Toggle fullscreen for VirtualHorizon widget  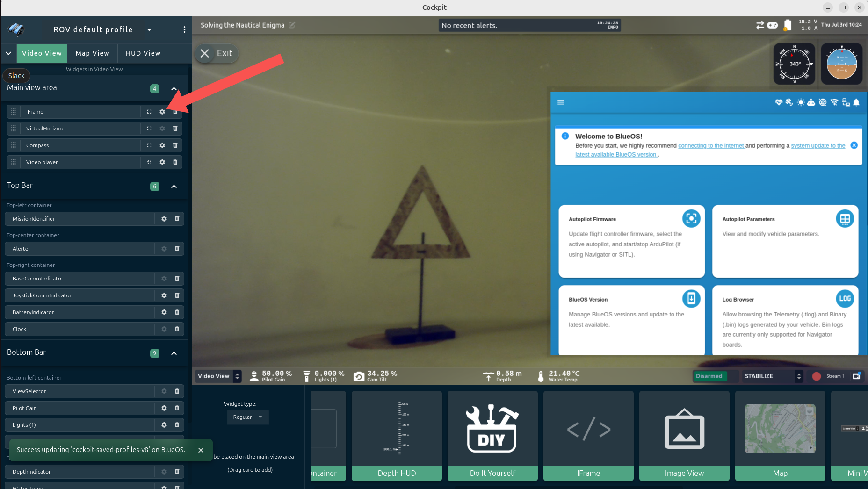(149, 129)
